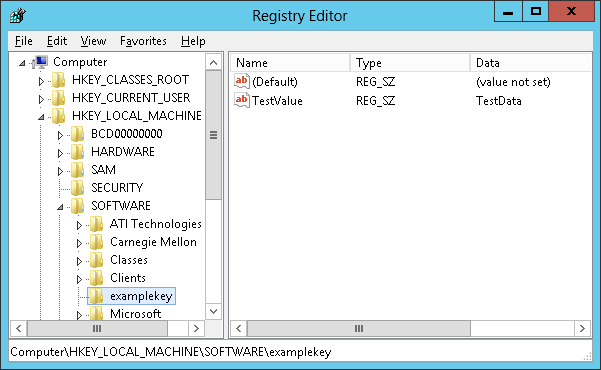Minimize the Registry Editor window
This screenshot has height=370, width=601.
click(x=508, y=11)
